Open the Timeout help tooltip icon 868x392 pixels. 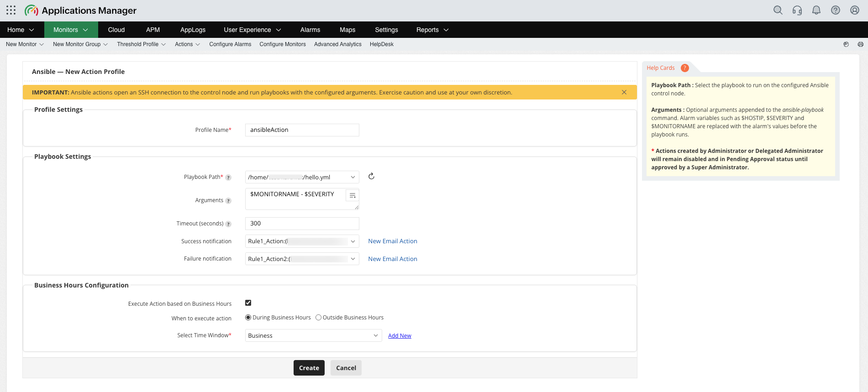click(228, 224)
